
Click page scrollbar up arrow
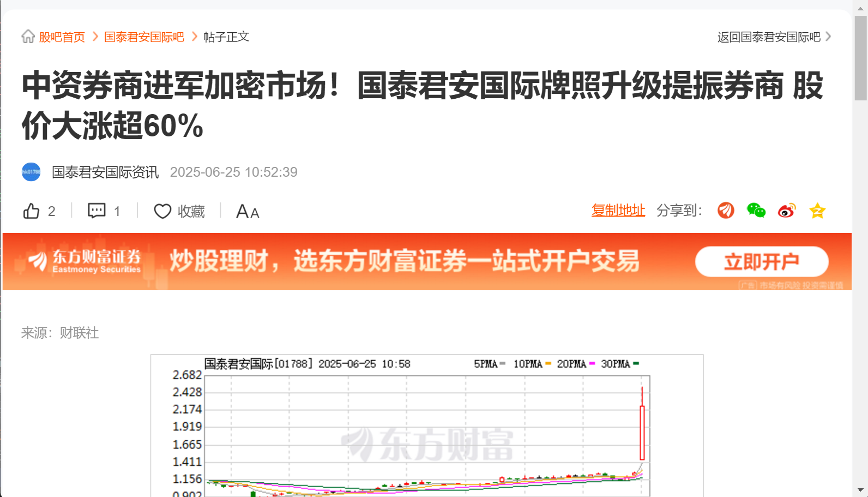(861, 8)
